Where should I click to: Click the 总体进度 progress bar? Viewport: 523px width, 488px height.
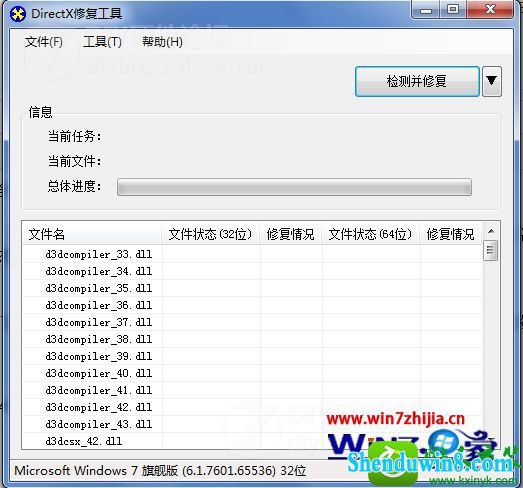pyautogui.click(x=294, y=187)
